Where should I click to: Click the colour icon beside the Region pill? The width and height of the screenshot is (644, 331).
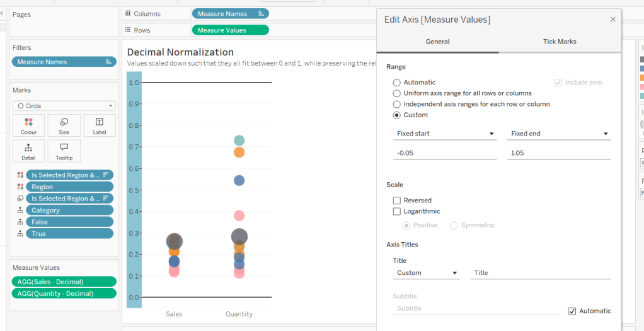[x=20, y=187]
